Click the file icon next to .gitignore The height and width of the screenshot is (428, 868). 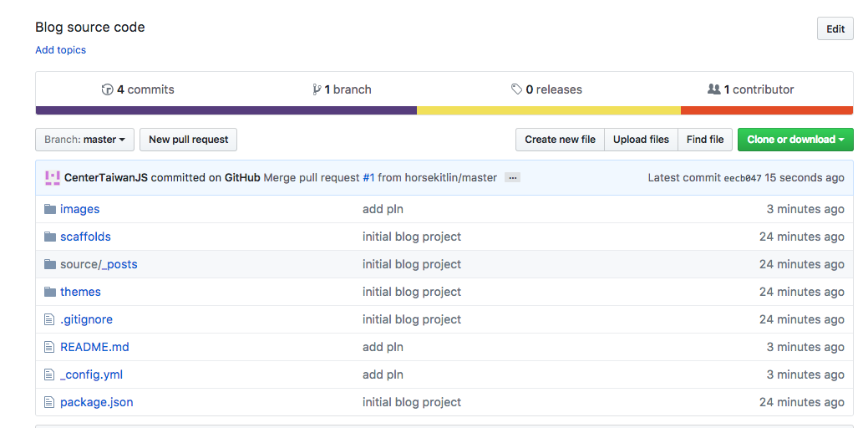click(x=49, y=319)
